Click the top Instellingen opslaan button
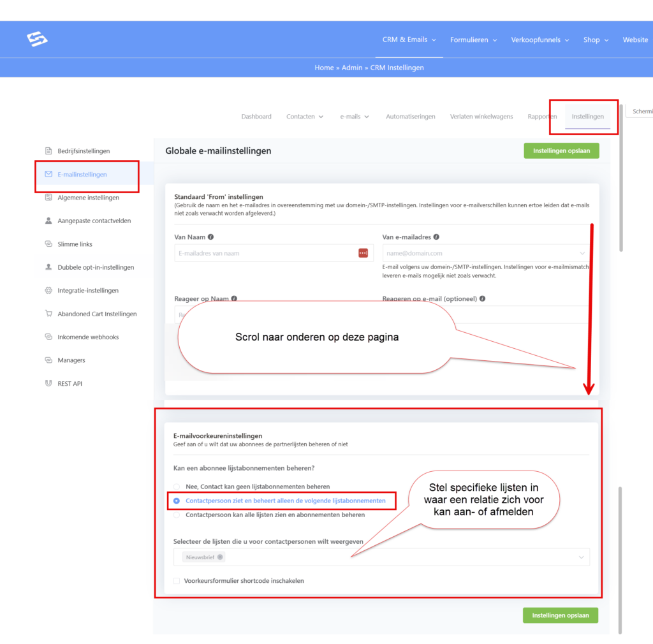653x644 pixels. point(561,151)
